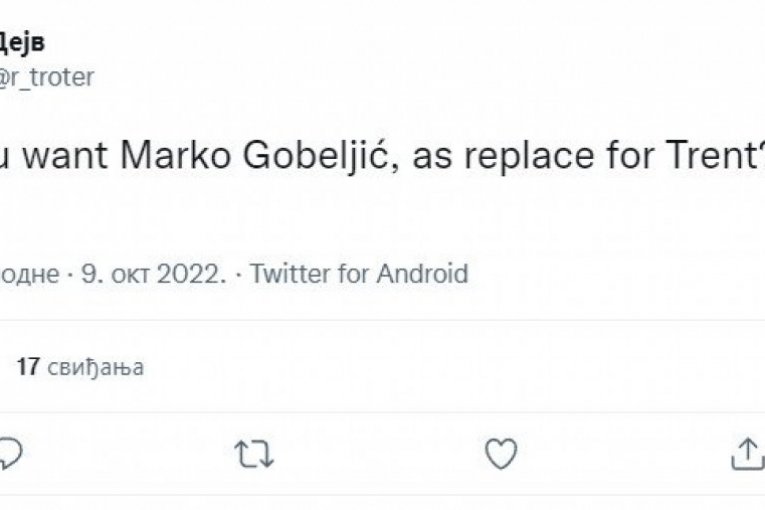Reply to the tweet with the comment icon

click(10, 454)
